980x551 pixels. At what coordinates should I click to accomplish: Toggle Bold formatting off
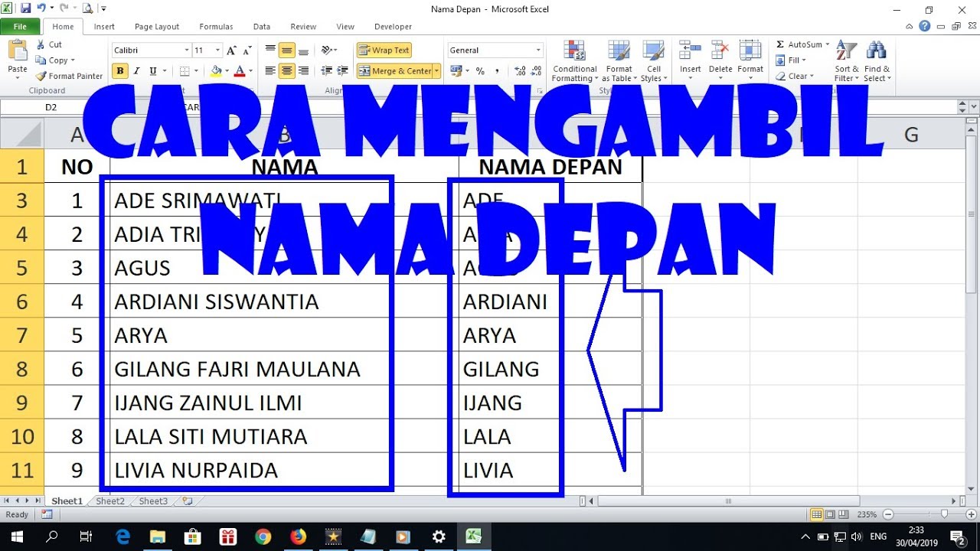[x=120, y=71]
